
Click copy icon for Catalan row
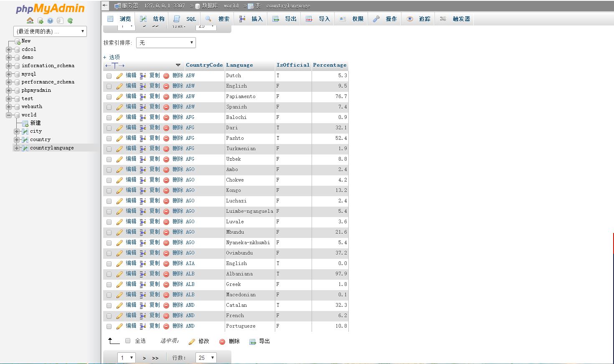(143, 305)
